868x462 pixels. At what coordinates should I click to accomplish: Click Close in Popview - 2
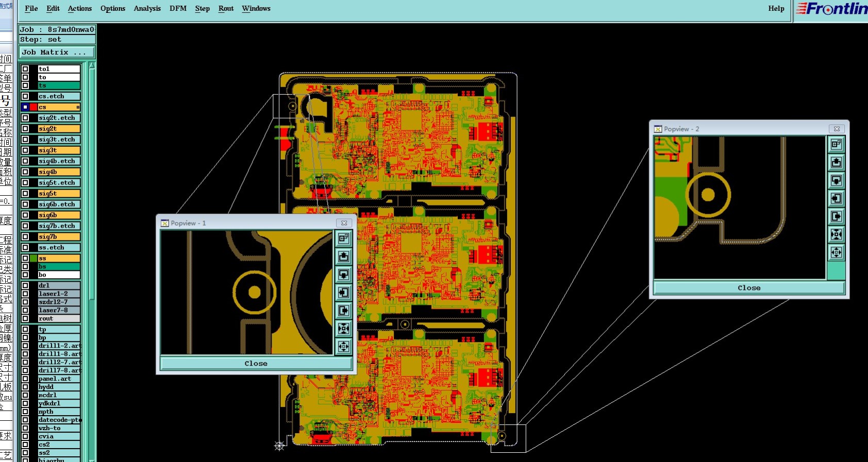(x=749, y=287)
